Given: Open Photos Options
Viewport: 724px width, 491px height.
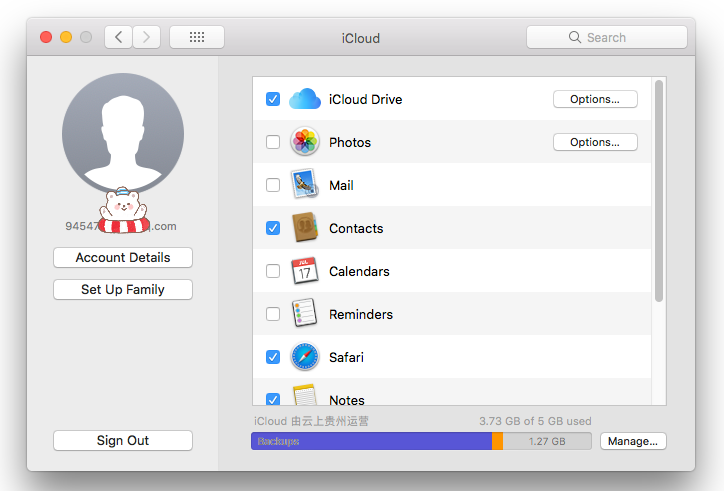Looking at the screenshot, I should pyautogui.click(x=595, y=142).
